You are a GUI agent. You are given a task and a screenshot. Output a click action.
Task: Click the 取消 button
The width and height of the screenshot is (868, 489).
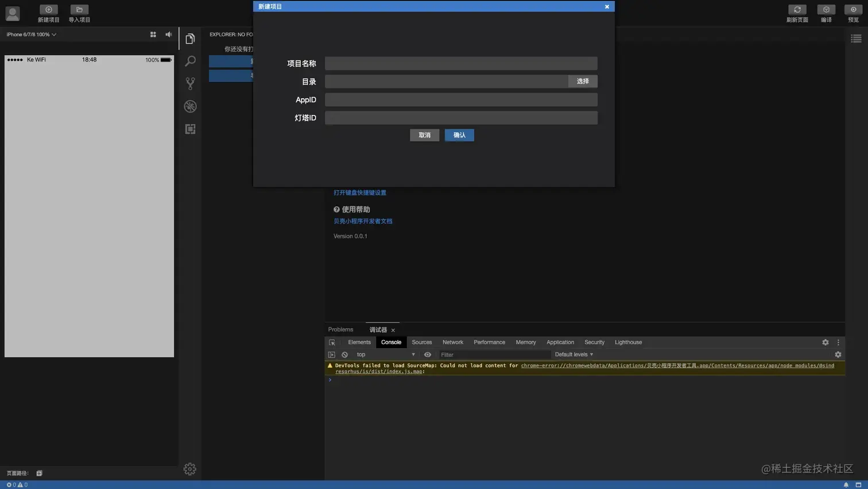click(424, 135)
